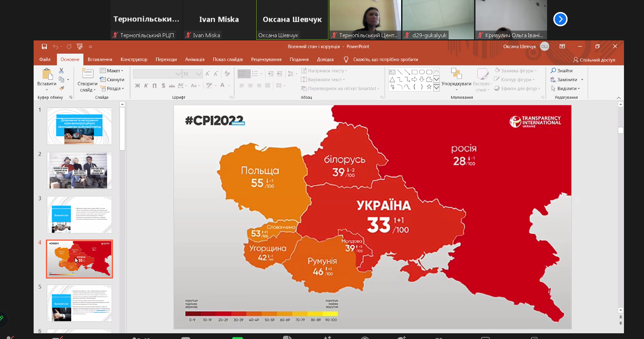
Task: Save the presentation via quick access toolbar
Action: (44, 46)
